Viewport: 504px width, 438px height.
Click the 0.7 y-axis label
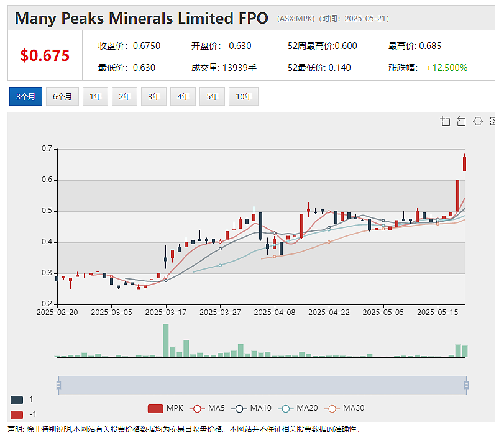point(47,148)
